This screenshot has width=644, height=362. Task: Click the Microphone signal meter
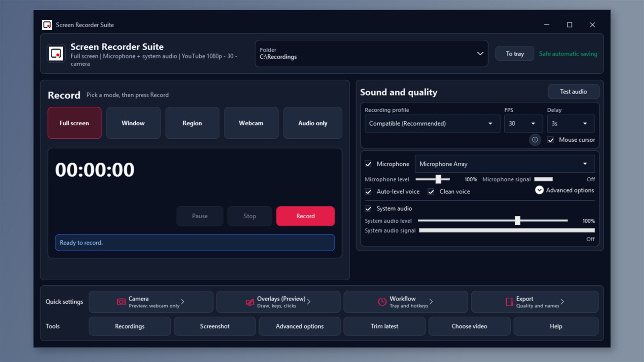click(x=543, y=179)
